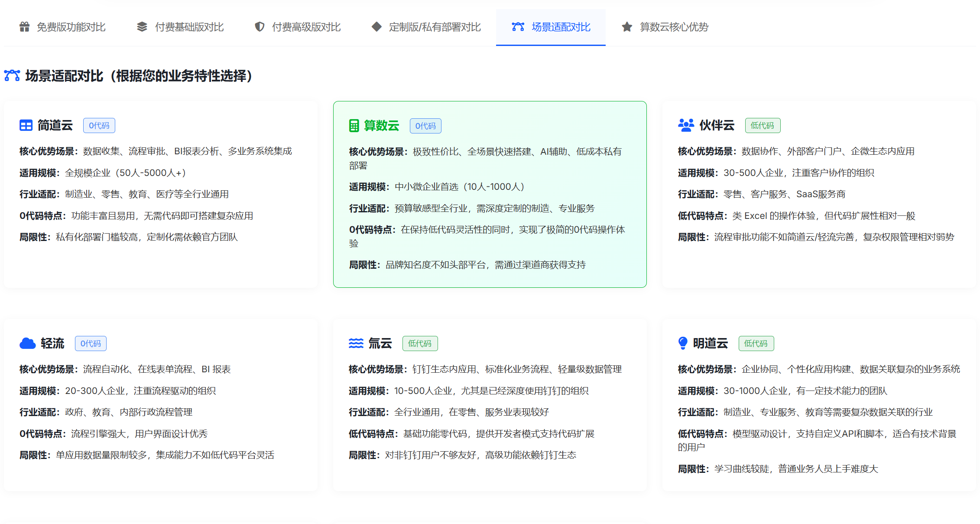Viewport: 980px width, 524px height.
Task: Click the waves icon beside 氚云
Action: point(356,344)
